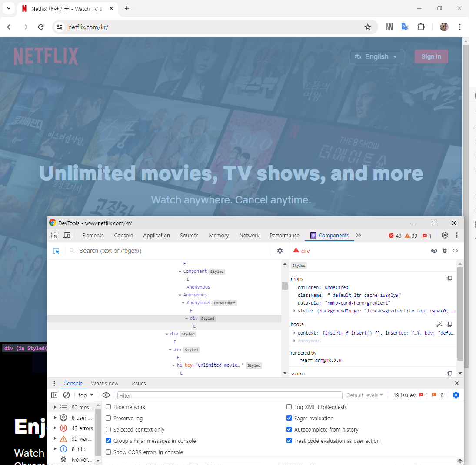Parse hook names with the wand icon
The width and height of the screenshot is (476, 465).
tap(439, 324)
